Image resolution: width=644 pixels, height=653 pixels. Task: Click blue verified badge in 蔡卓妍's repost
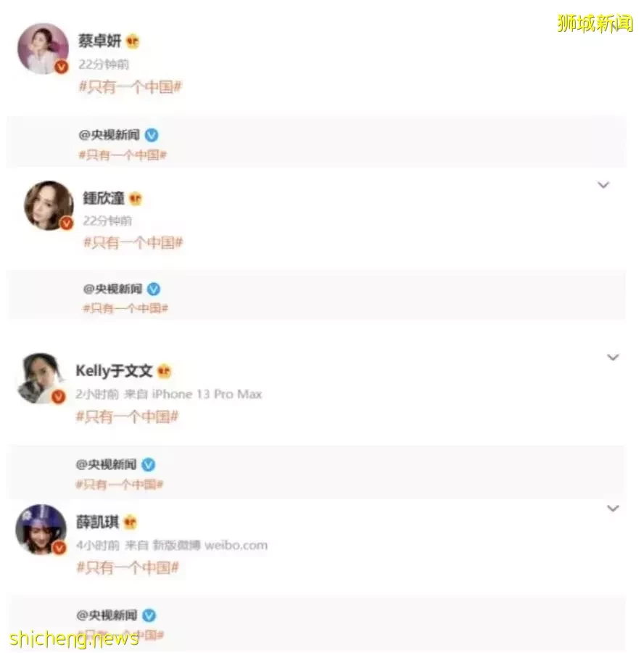point(152,135)
